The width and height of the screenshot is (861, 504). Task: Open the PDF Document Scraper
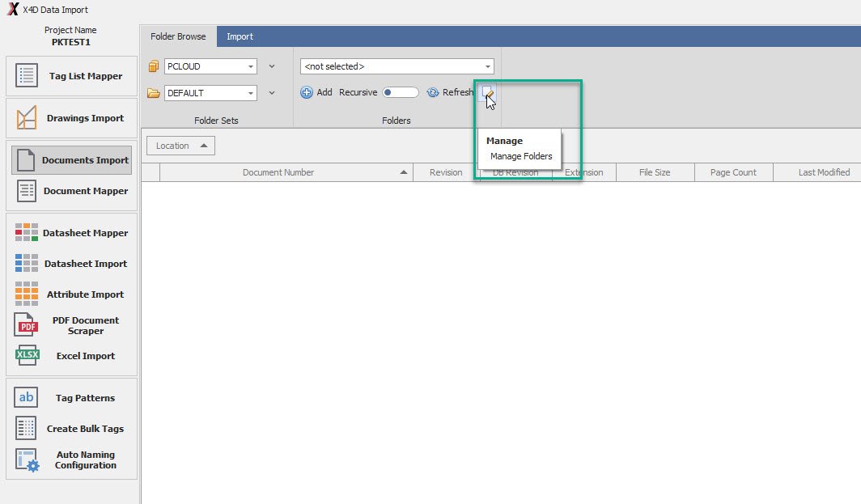(x=71, y=325)
